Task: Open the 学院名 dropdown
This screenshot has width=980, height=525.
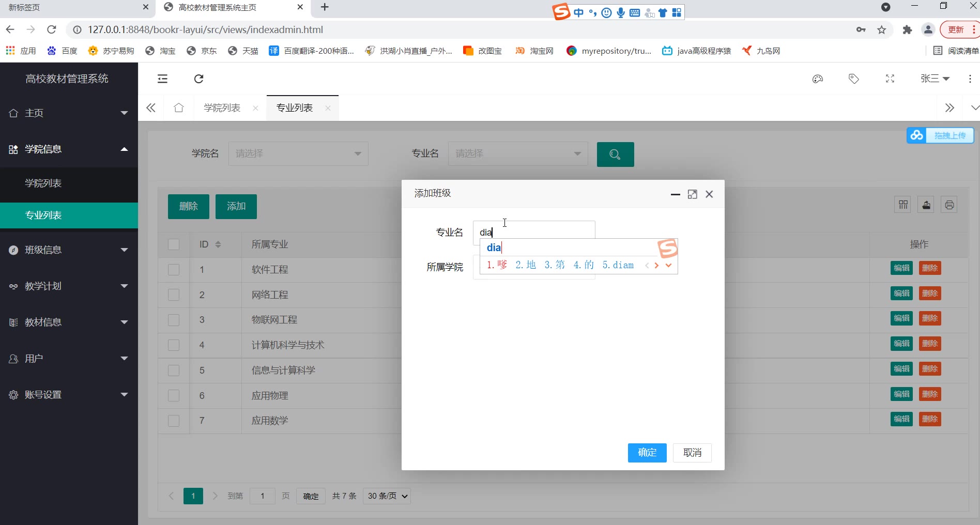Action: (x=298, y=153)
